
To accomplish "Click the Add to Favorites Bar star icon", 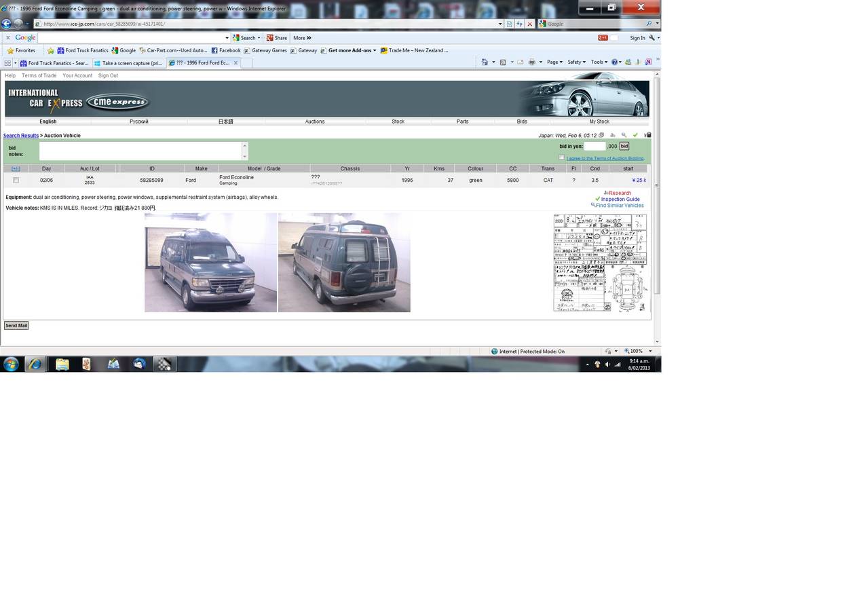I will 50,50.
